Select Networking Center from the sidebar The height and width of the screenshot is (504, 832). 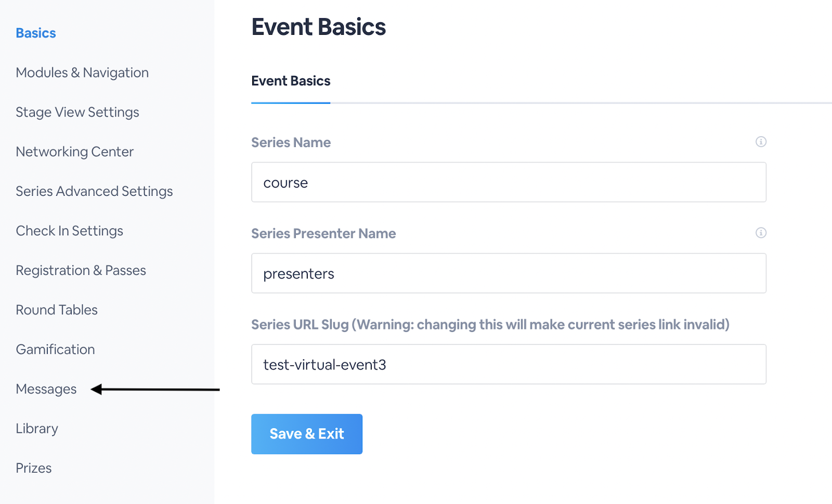[74, 152]
